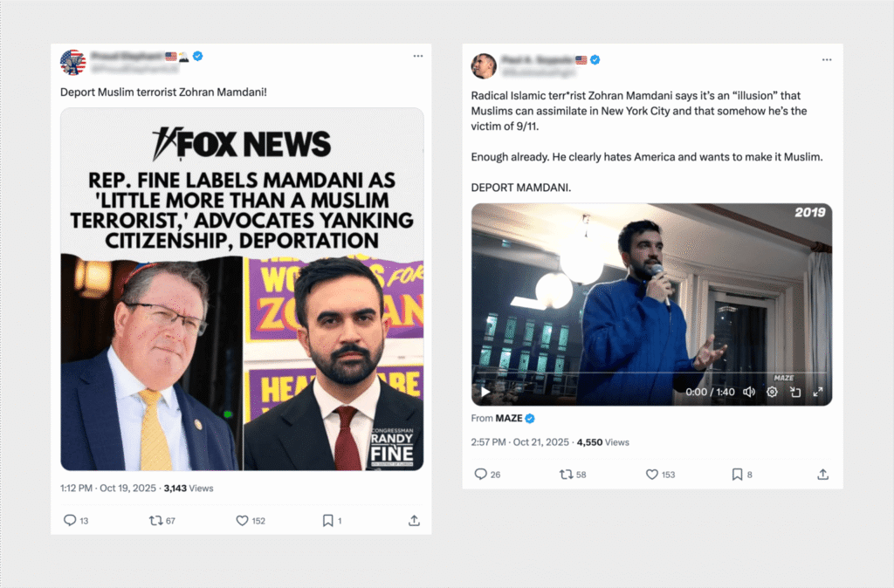Open the more options menu on the left tweet
Image resolution: width=894 pixels, height=588 pixels.
(418, 55)
